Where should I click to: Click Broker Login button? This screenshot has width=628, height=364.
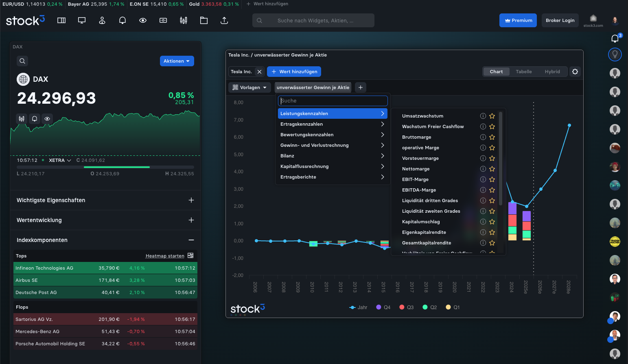[560, 20]
